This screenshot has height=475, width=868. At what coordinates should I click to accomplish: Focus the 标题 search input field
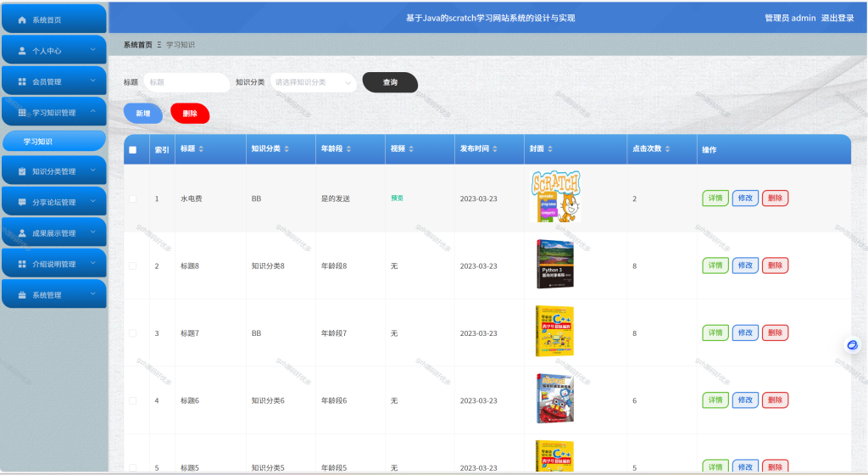(186, 82)
